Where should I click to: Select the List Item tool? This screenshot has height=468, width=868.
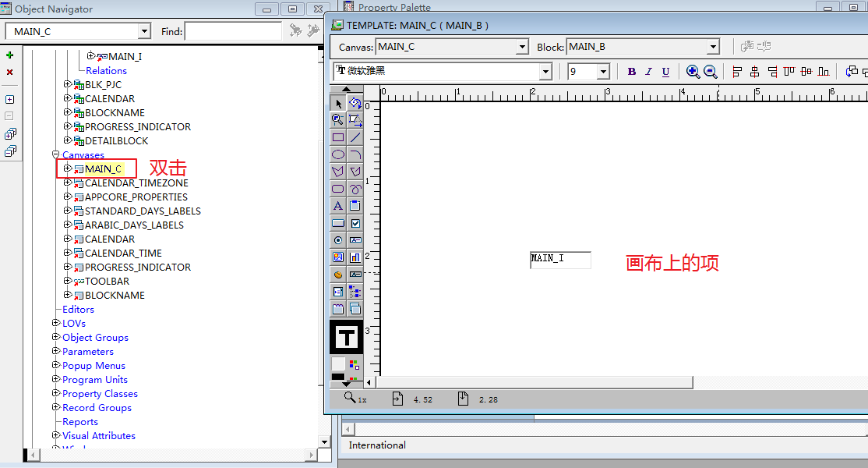338,292
